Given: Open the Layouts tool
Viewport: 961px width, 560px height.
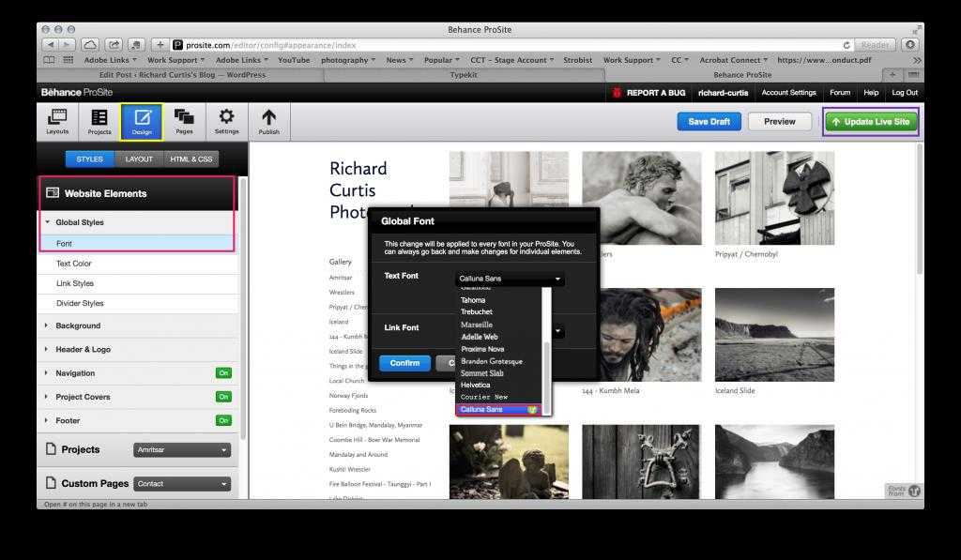Looking at the screenshot, I should tap(57, 121).
